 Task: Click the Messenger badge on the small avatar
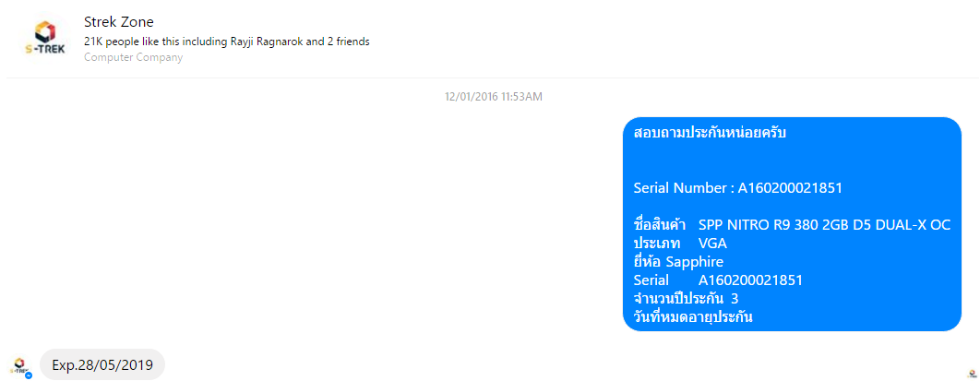point(29,375)
